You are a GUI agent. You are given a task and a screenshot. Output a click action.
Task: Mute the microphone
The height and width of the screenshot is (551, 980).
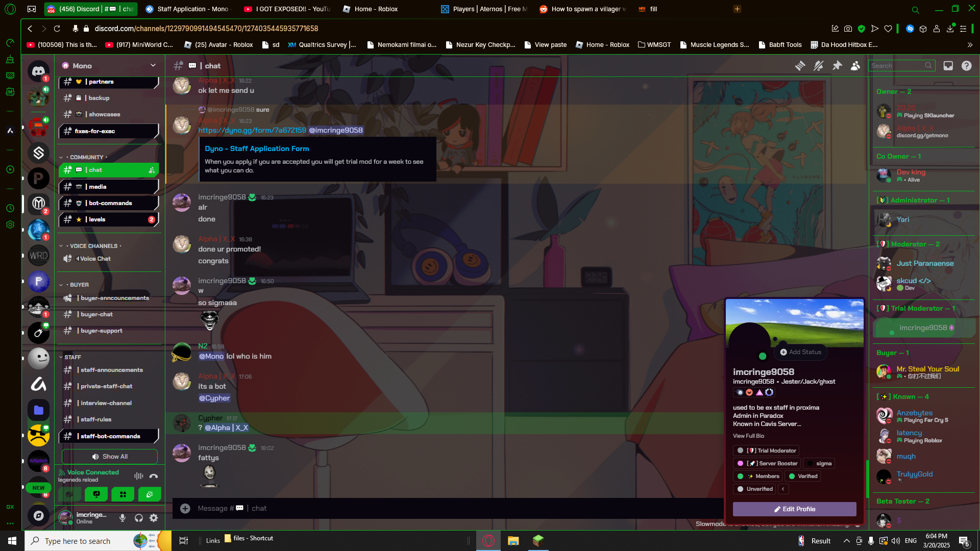(122, 518)
